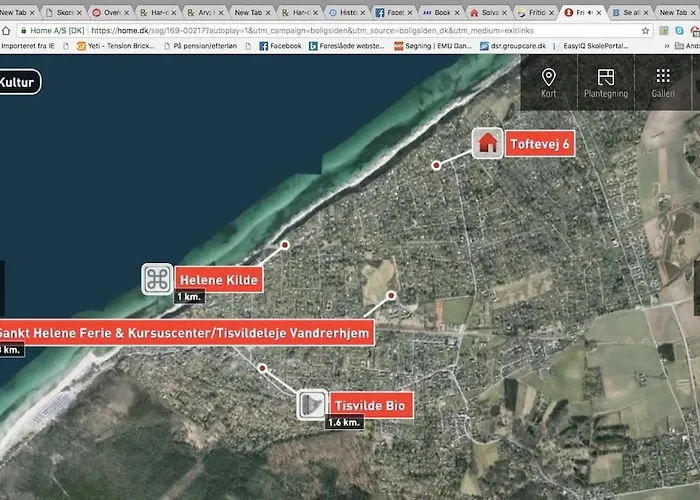Viewport: 700px width, 500px height.
Task: Close the Histo tab
Action: coord(362,13)
